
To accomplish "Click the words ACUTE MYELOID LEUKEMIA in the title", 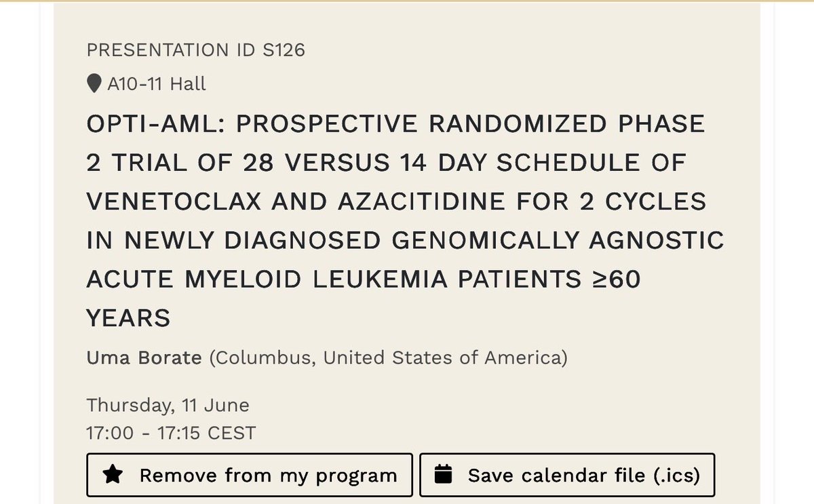I will (267, 279).
